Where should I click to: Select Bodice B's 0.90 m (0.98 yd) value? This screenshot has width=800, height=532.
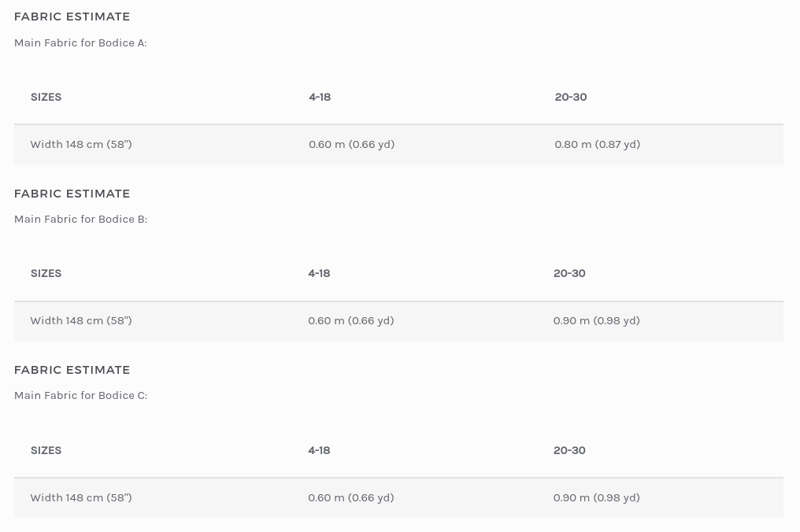click(x=596, y=320)
